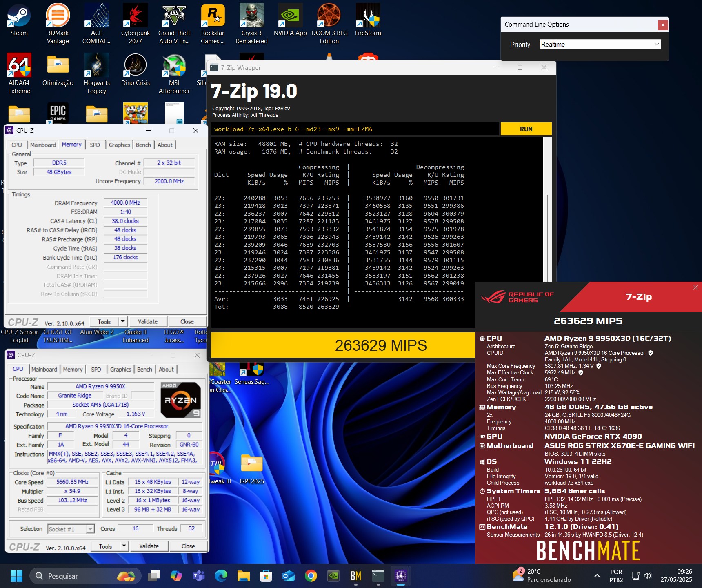Open the Socket #1 selection dropdown

(71, 529)
